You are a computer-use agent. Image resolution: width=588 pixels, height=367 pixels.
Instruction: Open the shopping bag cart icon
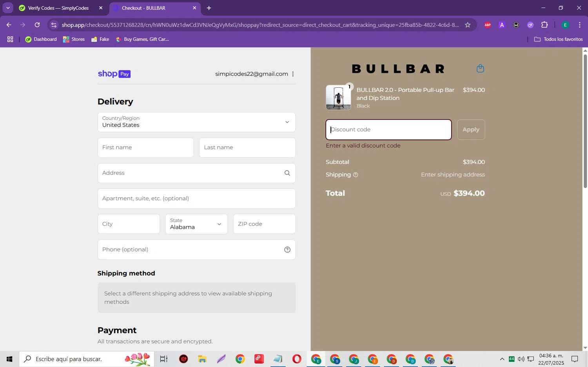(x=480, y=69)
